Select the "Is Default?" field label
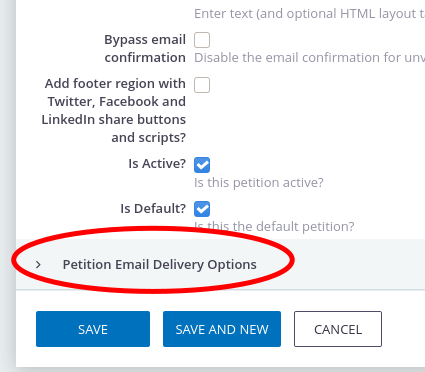 tap(153, 209)
